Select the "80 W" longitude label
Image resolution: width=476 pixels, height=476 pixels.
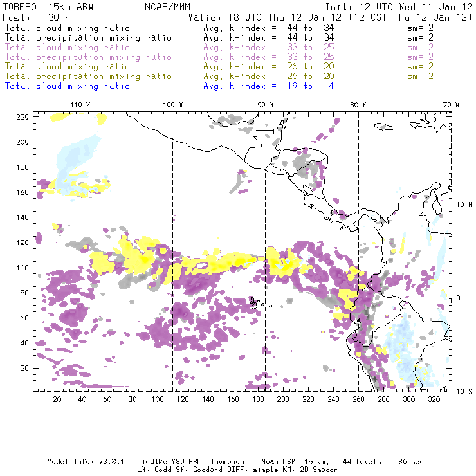(358, 105)
